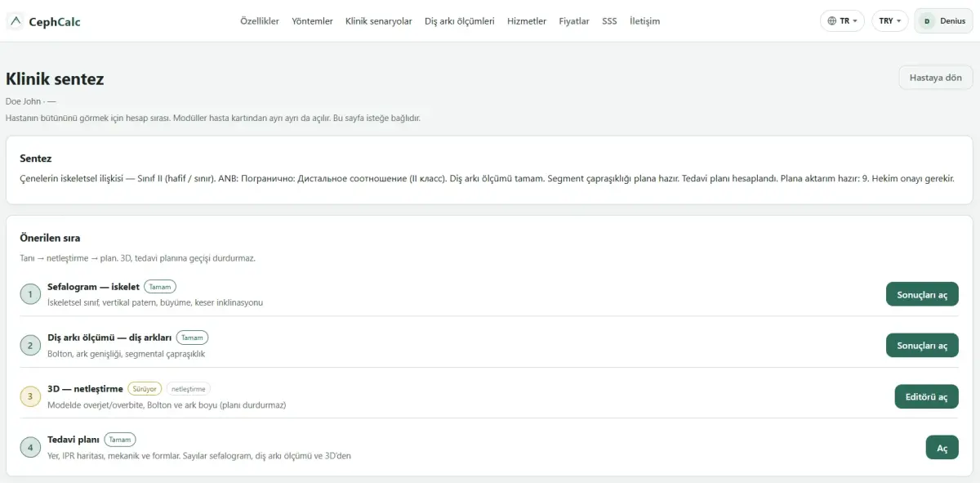This screenshot has height=483, width=980.
Task: Click Sonuçları aç for Diş arkı ölçümü
Action: click(922, 346)
